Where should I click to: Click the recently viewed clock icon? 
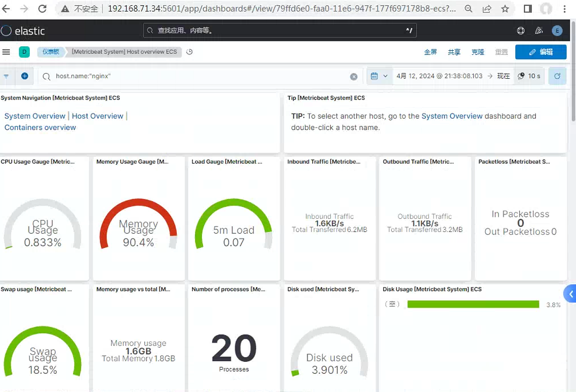(x=189, y=52)
